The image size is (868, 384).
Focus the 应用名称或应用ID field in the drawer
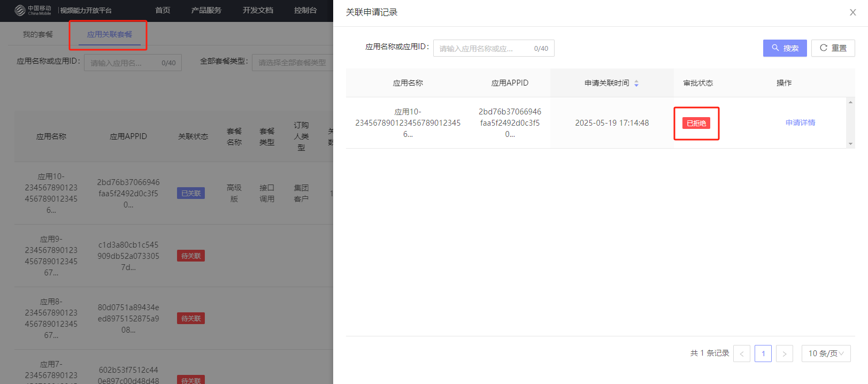(494, 48)
